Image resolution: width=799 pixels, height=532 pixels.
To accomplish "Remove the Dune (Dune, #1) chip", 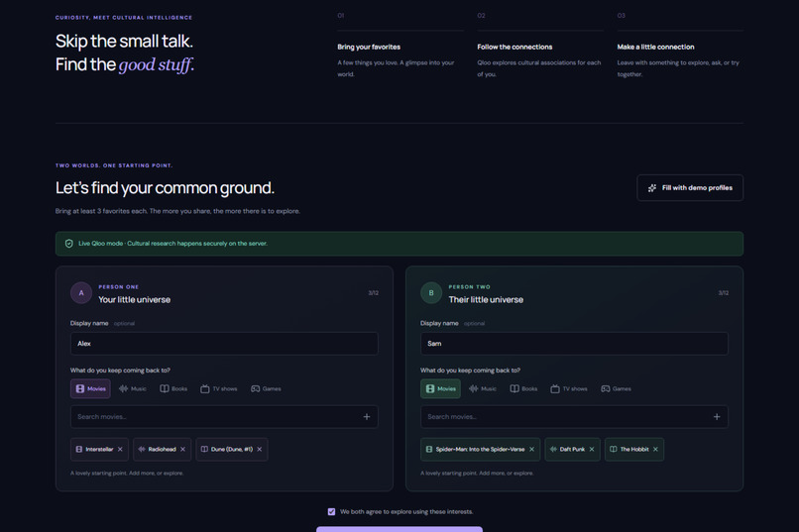I will tap(260, 450).
